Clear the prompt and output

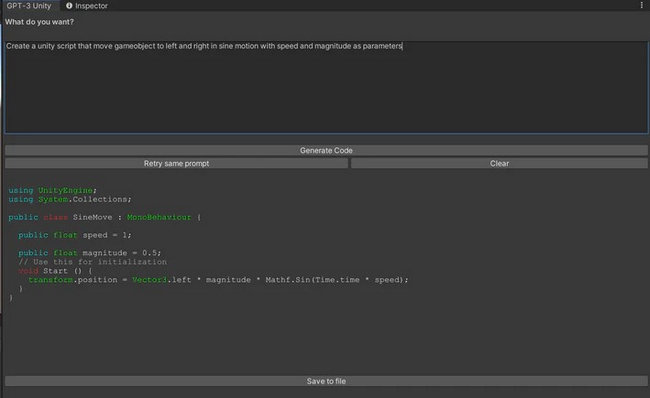[x=499, y=163]
